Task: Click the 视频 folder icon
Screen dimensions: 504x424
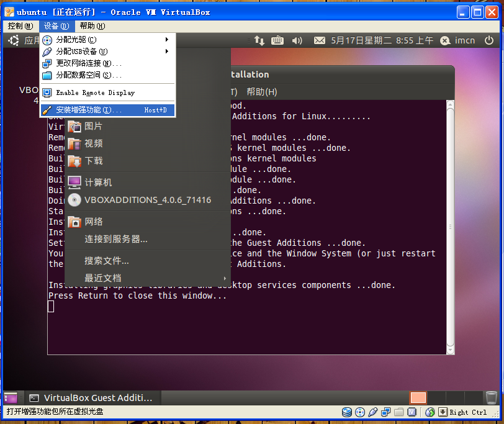Action: click(74, 143)
